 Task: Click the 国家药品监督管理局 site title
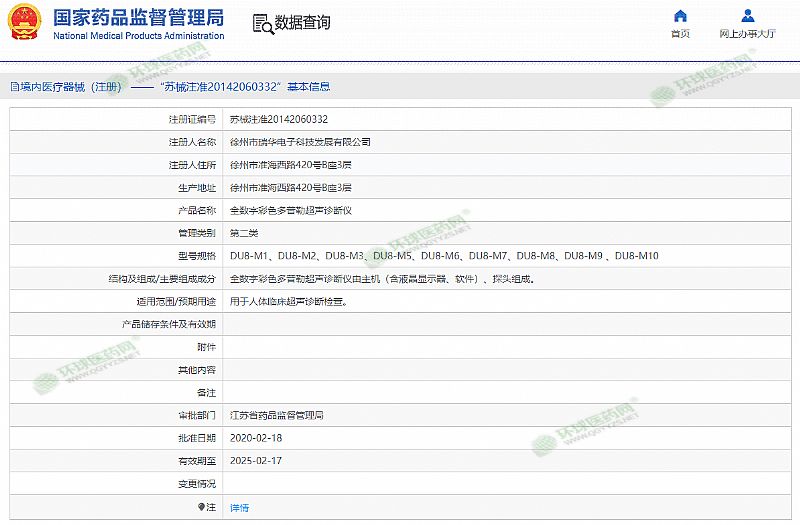(x=138, y=18)
